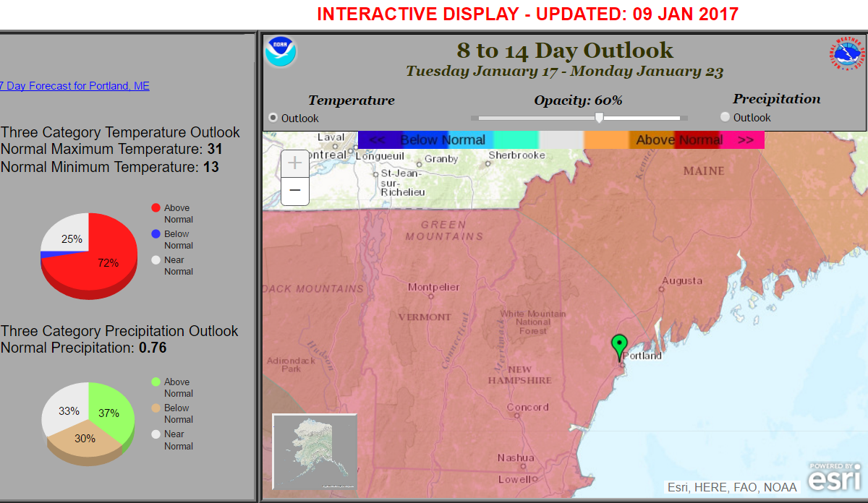Click the left double-arrow on the color legend
The width and height of the screenshot is (868, 503).
(376, 140)
